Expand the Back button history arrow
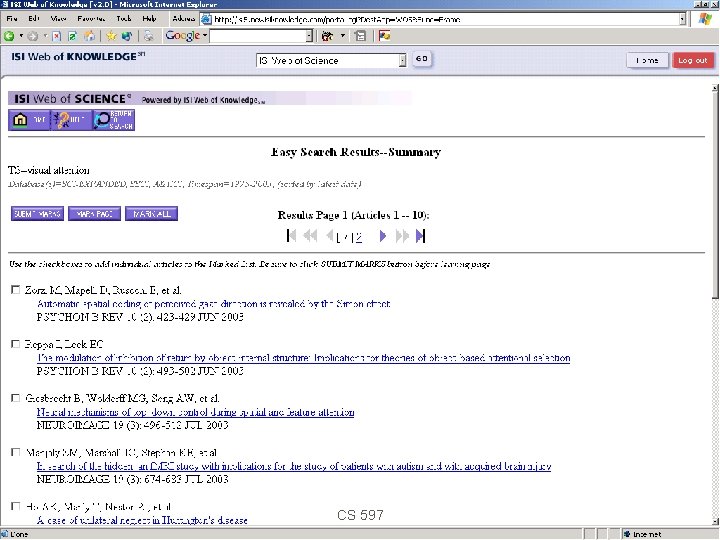This screenshot has height=540, width=720. (x=21, y=36)
